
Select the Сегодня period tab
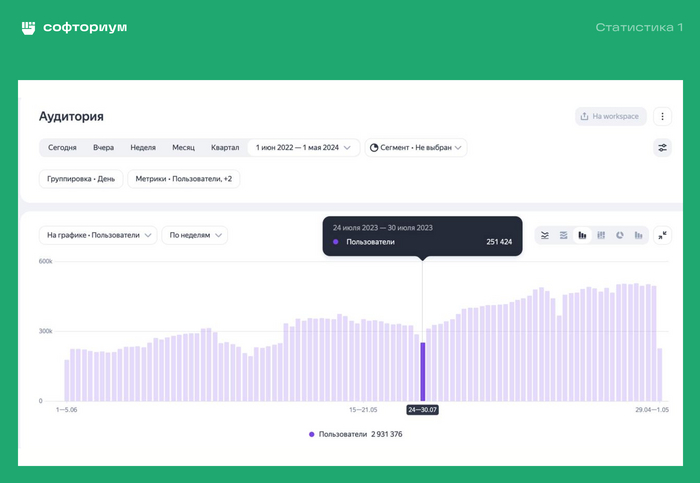pyautogui.click(x=62, y=148)
